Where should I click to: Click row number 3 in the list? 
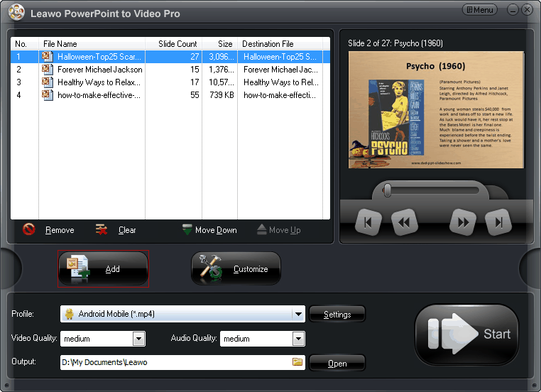pos(18,82)
